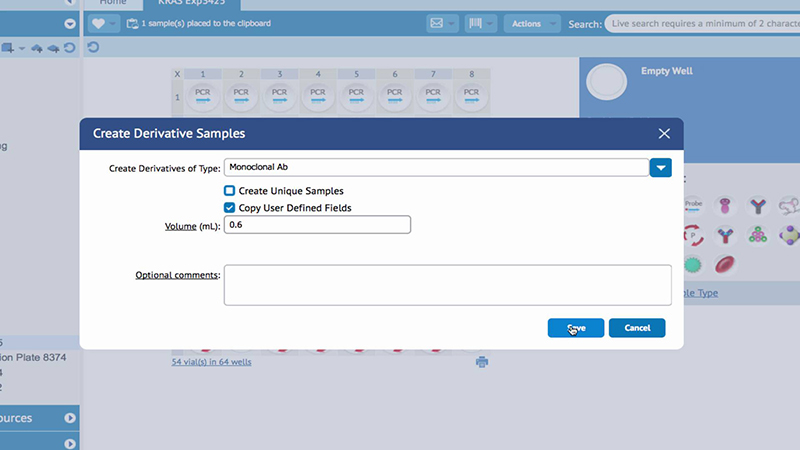Click column header 1 of the plate
The image size is (800, 450).
(203, 74)
